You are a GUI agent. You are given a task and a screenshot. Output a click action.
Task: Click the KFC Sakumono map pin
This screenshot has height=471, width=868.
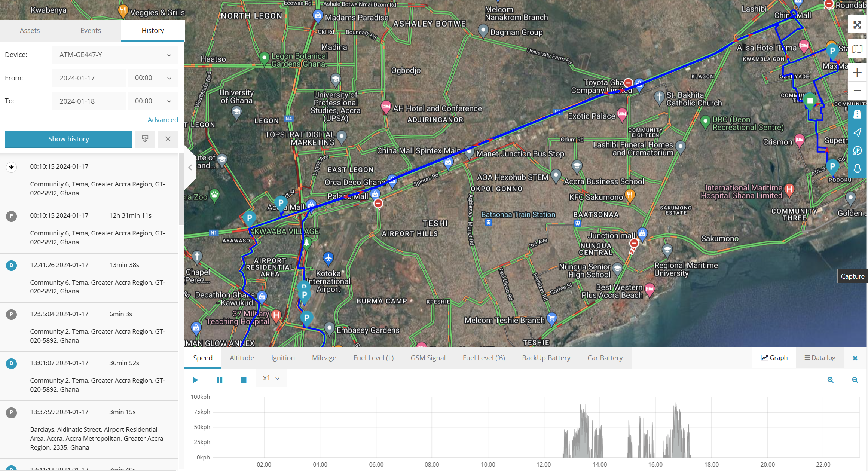630,195
